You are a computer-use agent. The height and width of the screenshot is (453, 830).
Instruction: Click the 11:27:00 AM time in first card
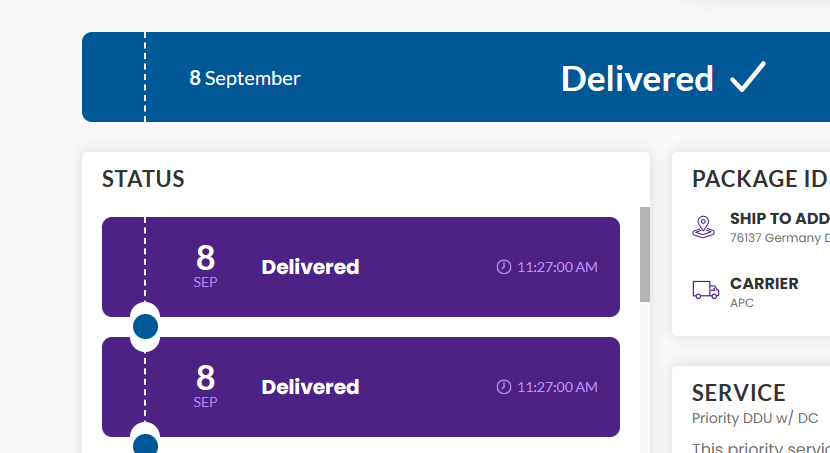tap(557, 267)
